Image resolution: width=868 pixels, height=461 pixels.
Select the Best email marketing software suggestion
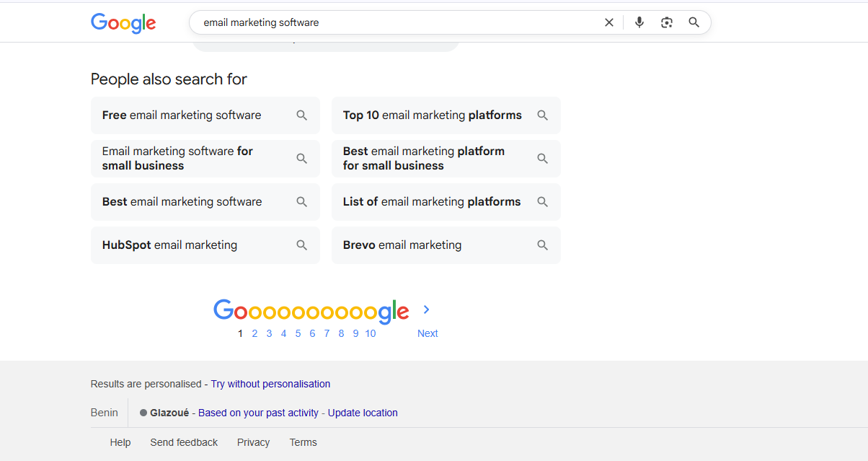[x=180, y=202]
